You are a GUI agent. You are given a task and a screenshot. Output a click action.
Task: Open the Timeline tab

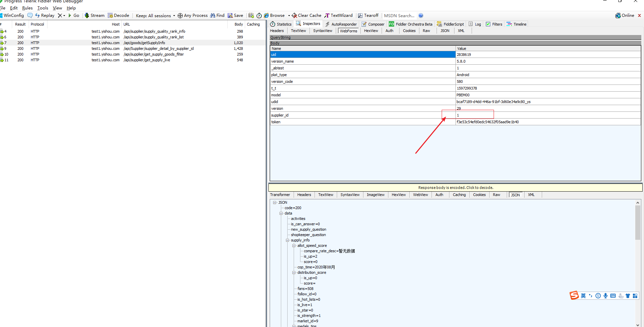point(517,24)
